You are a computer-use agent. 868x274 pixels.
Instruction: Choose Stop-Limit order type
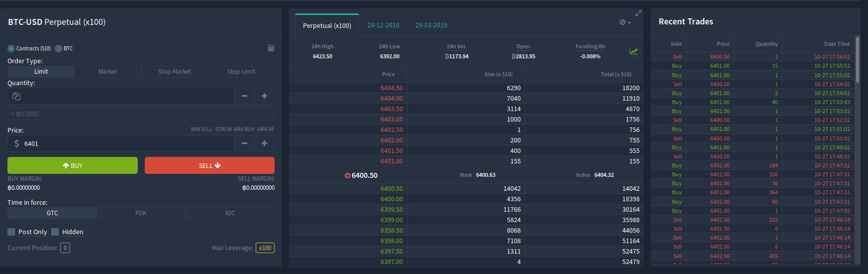[x=241, y=72]
